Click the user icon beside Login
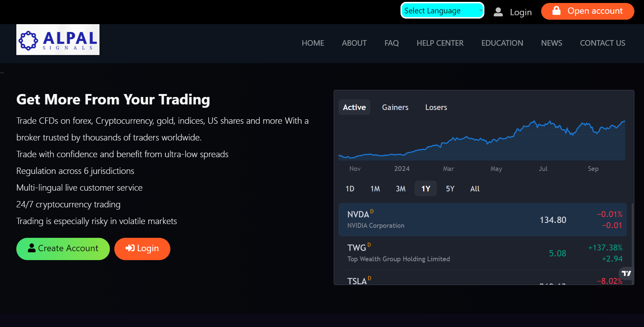The image size is (644, 327). pos(498,12)
